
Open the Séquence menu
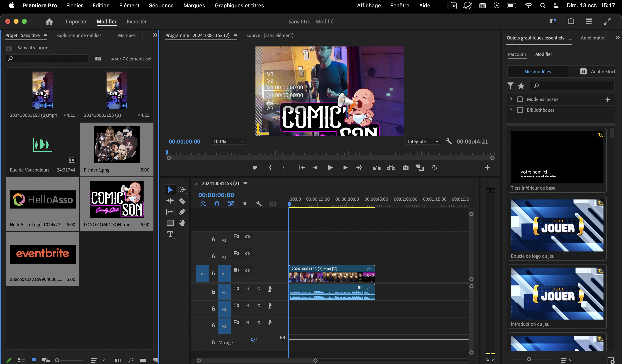coord(161,5)
